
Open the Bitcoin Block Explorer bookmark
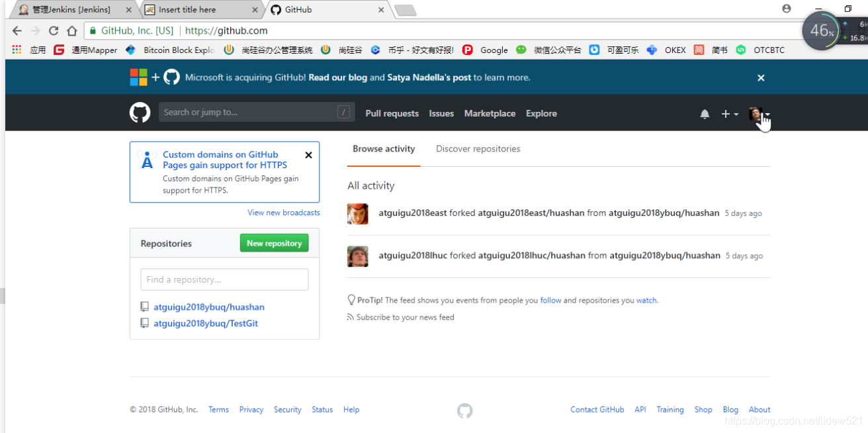pyautogui.click(x=170, y=50)
